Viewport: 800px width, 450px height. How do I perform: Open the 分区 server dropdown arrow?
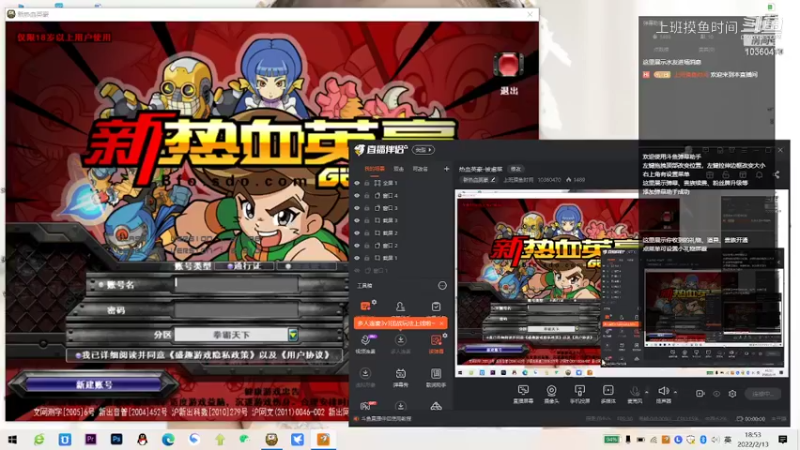(293, 335)
